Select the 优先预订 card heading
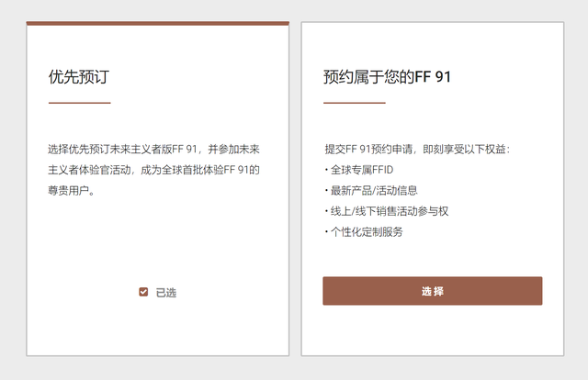The width and height of the screenshot is (588, 380). (79, 77)
